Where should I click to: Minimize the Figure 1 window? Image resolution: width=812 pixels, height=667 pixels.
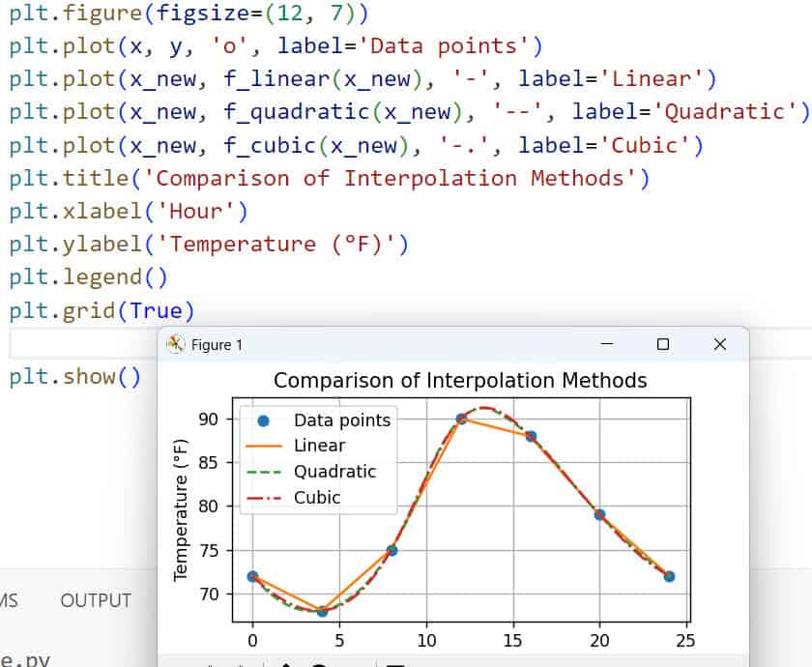coord(606,344)
